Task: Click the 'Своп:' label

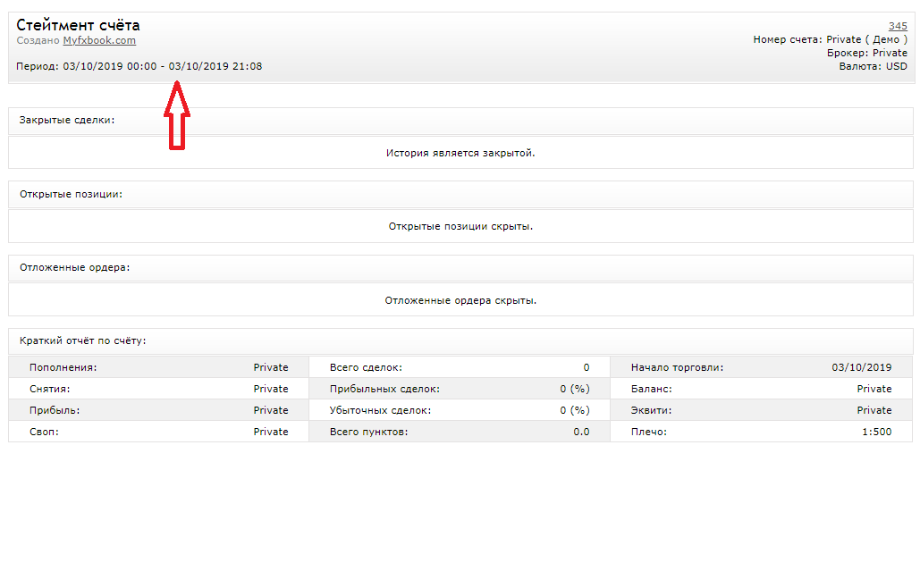Action: (44, 432)
